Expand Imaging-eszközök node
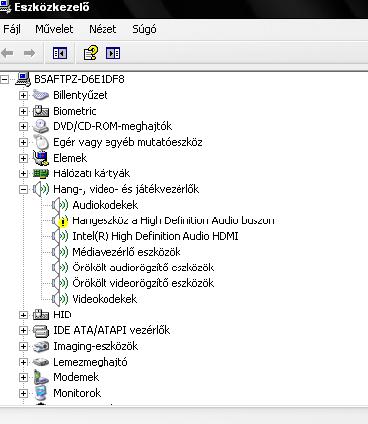The width and height of the screenshot is (368, 424). click(23, 346)
